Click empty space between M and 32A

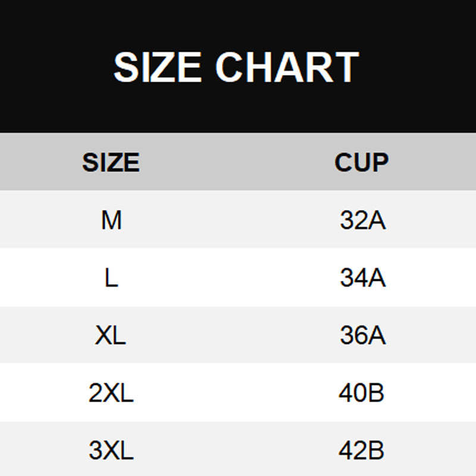pos(238,221)
